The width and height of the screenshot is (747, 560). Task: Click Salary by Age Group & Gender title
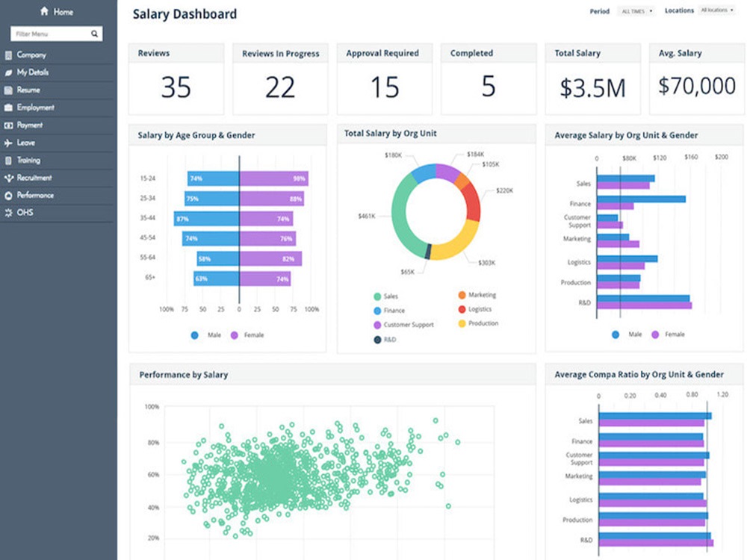coord(196,135)
